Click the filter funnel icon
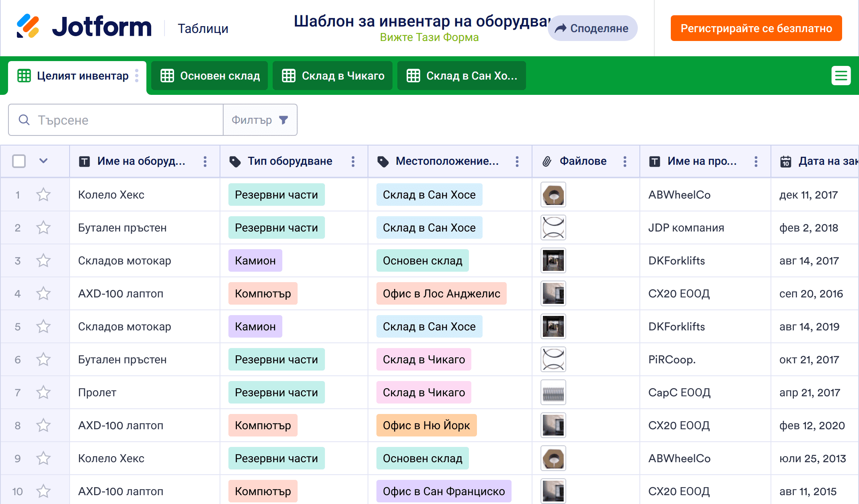 click(284, 120)
